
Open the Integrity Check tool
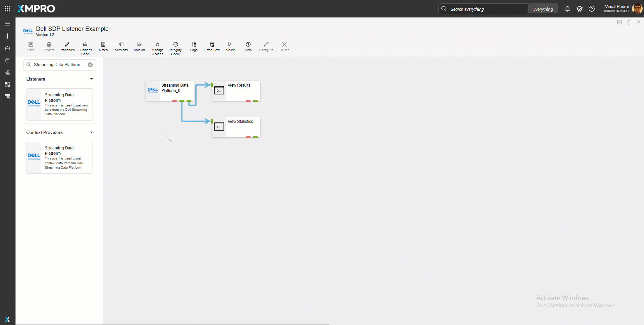click(175, 48)
